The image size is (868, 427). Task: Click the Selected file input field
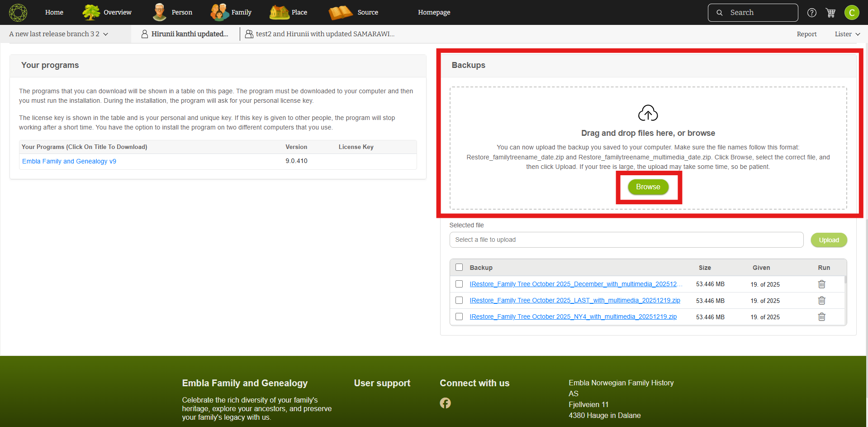point(626,240)
